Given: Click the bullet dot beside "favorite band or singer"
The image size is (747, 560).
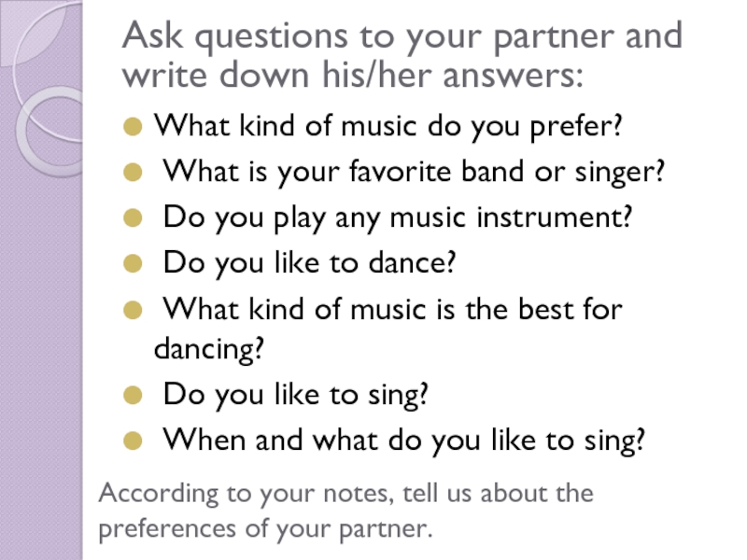Looking at the screenshot, I should 136,173.
